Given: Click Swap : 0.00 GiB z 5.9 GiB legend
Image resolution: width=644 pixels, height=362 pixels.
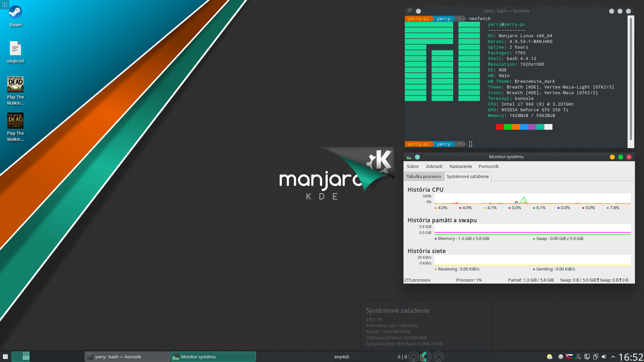Looking at the screenshot, I should pos(558,239).
